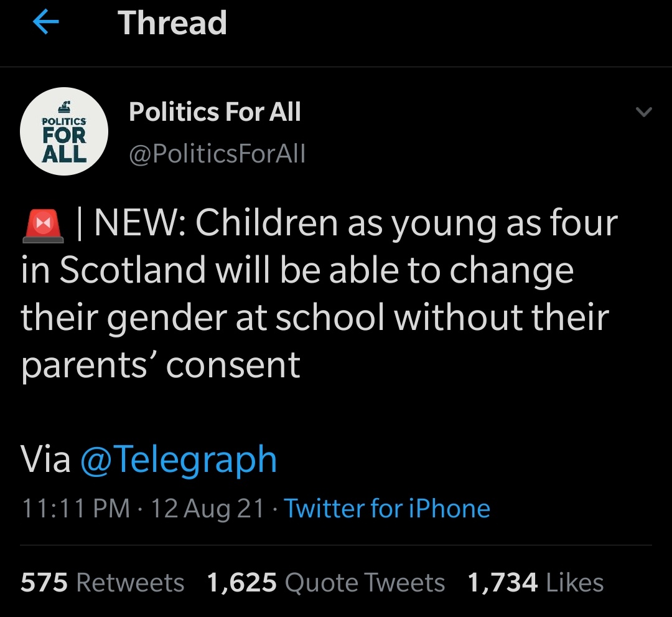Click the tweet line ending "parents' consent"

pyautogui.click(x=161, y=365)
